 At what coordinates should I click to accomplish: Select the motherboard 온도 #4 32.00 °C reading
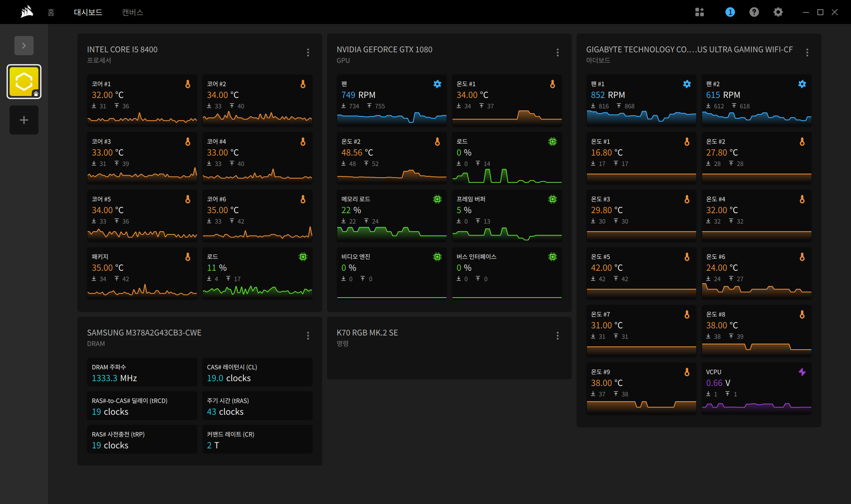pyautogui.click(x=722, y=210)
